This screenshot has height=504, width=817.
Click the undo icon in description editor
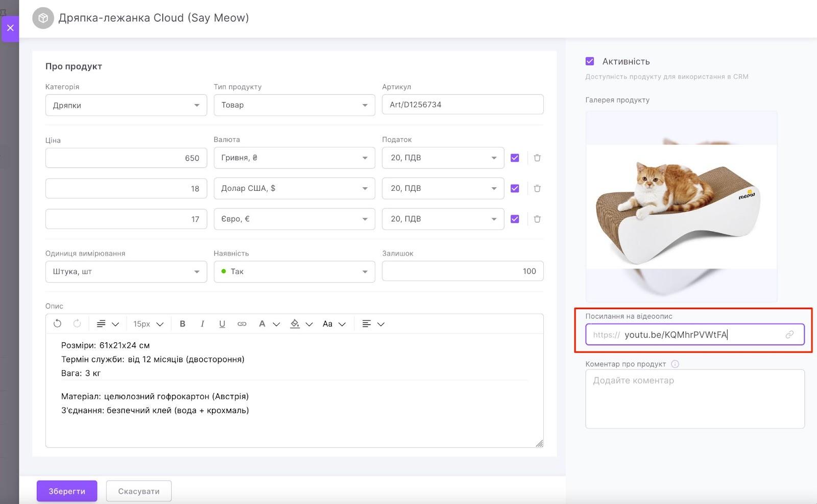click(57, 324)
